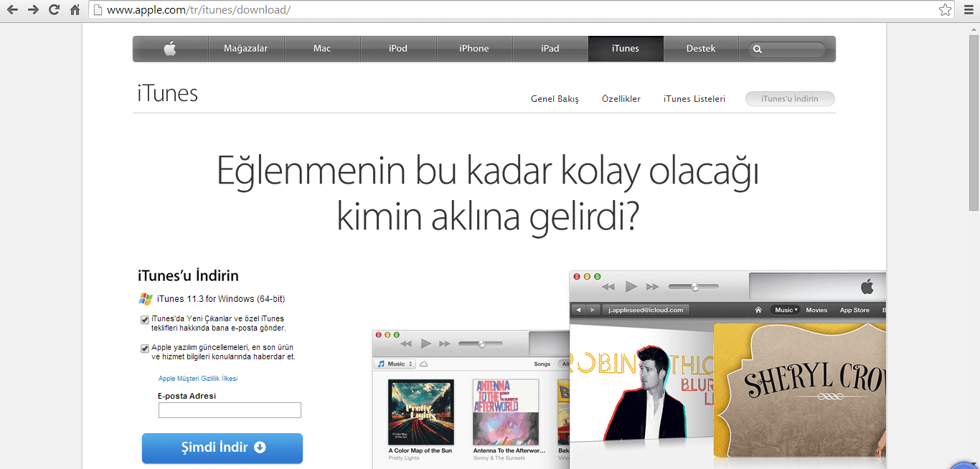The image size is (980, 469).
Task: Click play in the front iTunes window
Action: click(631, 287)
